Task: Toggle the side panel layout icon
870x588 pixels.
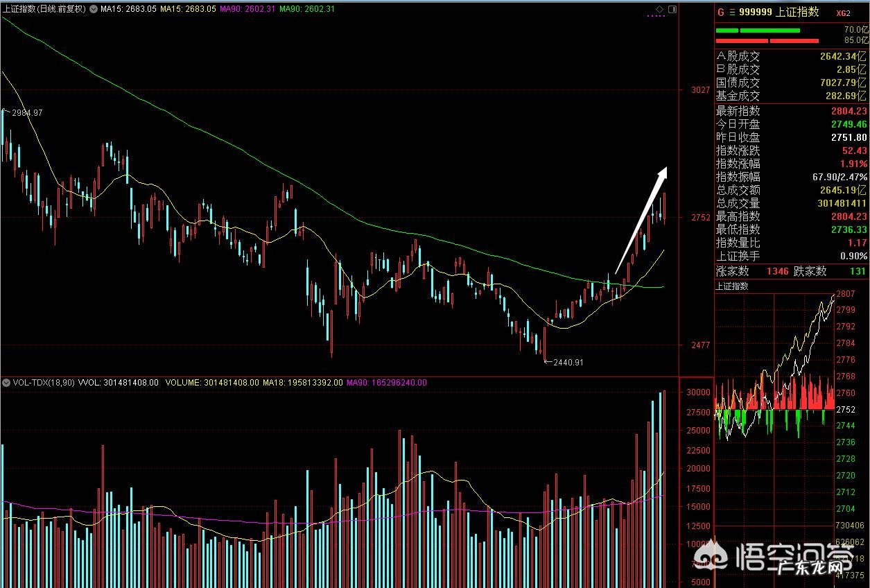Action: pos(672,9)
